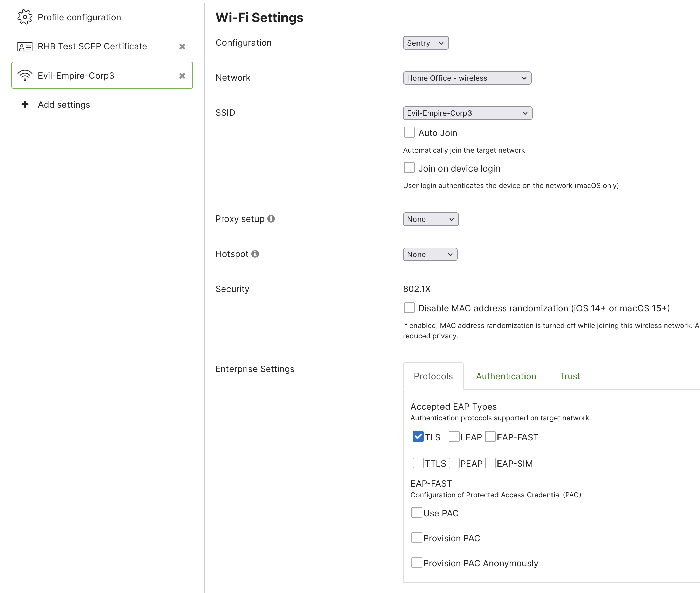700x593 pixels.
Task: Expand the SSID dropdown Evil-Empire-Corp3
Action: point(467,113)
